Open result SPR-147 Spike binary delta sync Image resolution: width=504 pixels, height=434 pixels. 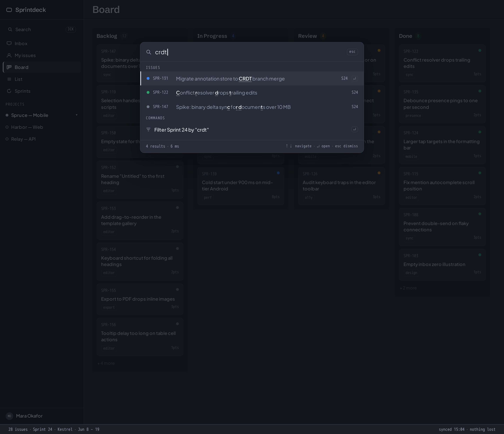point(252,107)
